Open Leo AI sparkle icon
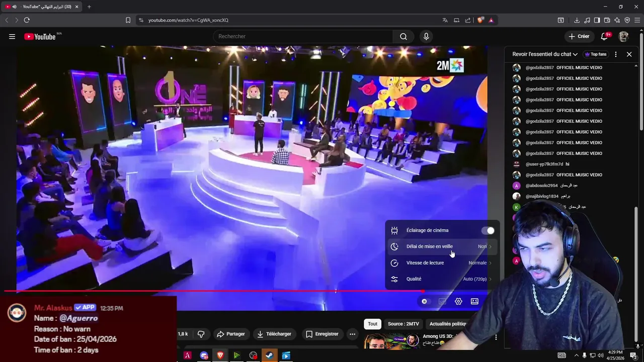 617,20
